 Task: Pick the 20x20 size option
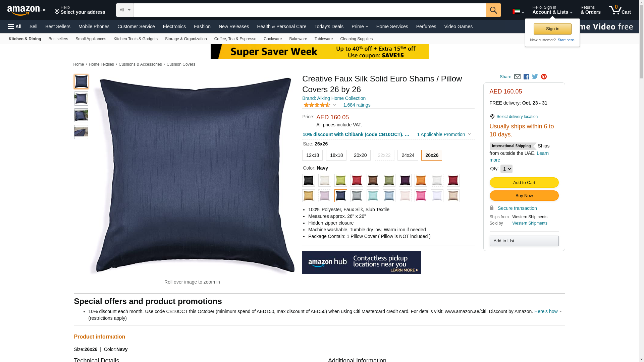360,155
